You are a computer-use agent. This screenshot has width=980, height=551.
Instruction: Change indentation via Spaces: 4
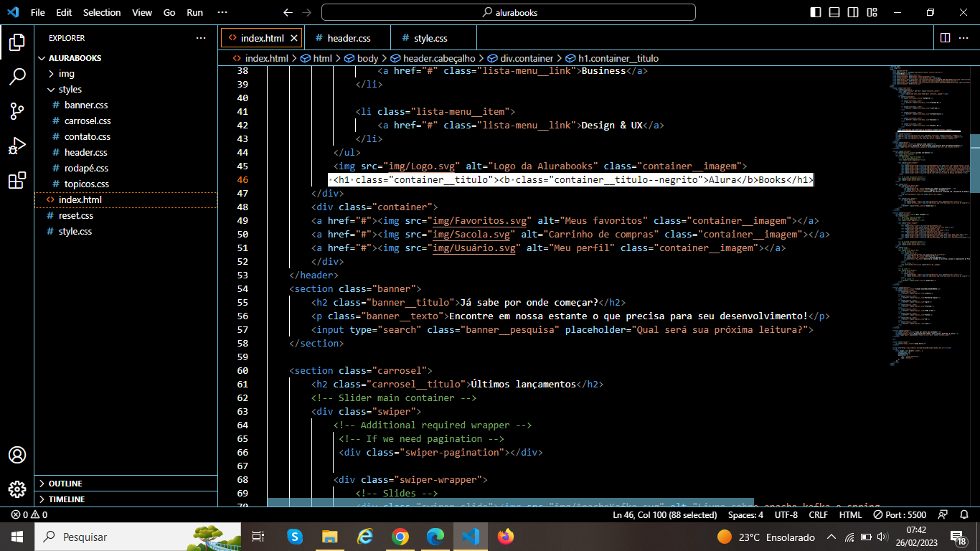click(745, 515)
